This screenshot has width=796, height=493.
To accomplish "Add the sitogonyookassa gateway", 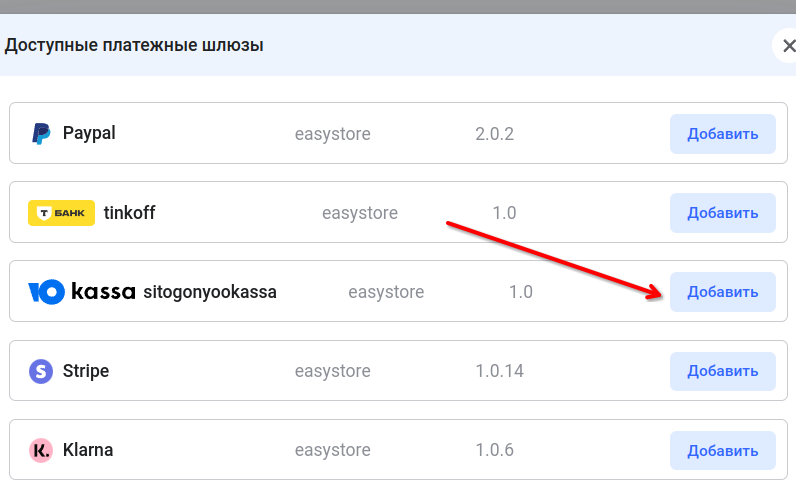I will 722,292.
